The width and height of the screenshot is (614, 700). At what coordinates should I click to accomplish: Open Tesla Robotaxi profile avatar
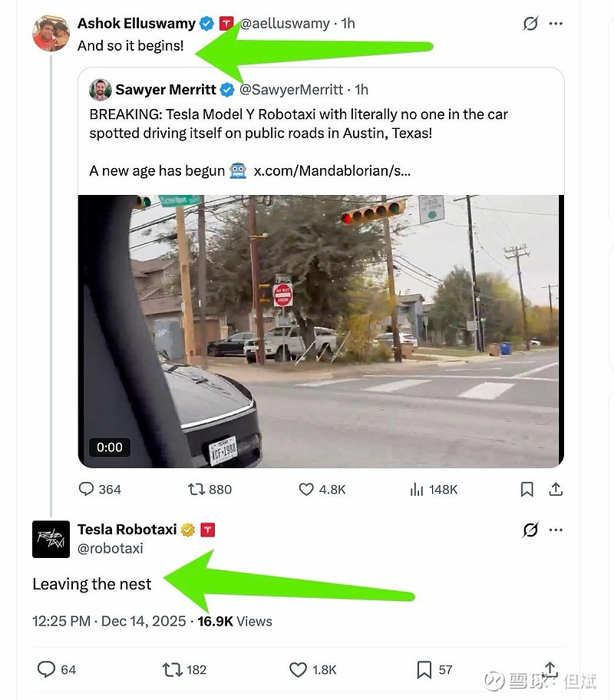coord(51,539)
